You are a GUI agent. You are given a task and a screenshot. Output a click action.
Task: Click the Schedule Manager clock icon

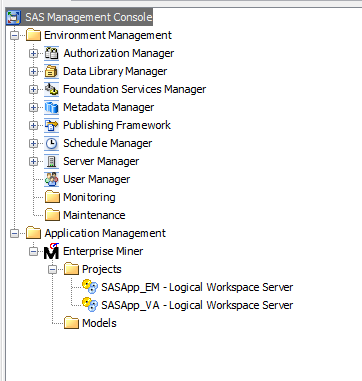[51, 143]
